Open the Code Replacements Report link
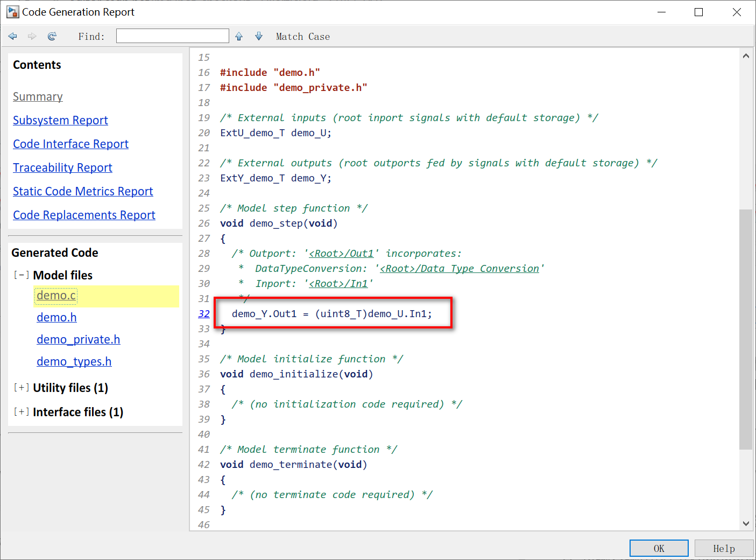This screenshot has height=560, width=756. (84, 215)
